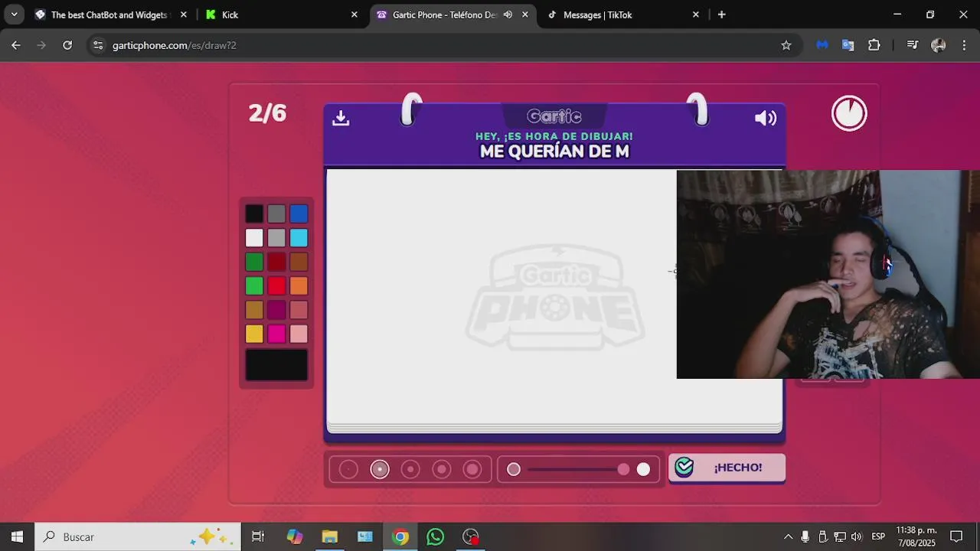Choose the dark green color swatch

click(254, 262)
